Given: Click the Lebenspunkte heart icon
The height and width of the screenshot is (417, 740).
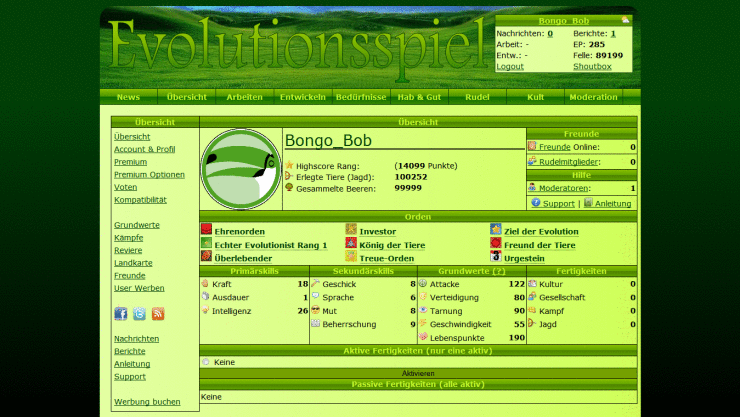Looking at the screenshot, I should [423, 337].
